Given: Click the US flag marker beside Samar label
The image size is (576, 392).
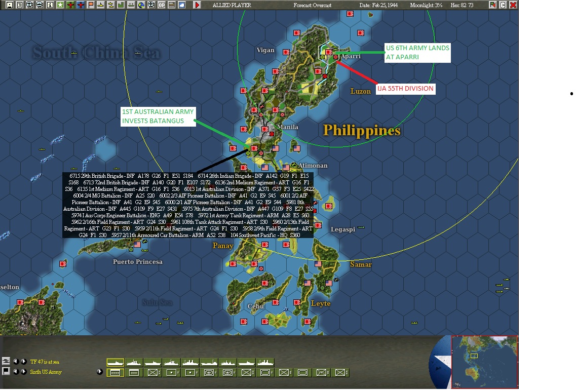Looking at the screenshot, I should coord(318,264).
